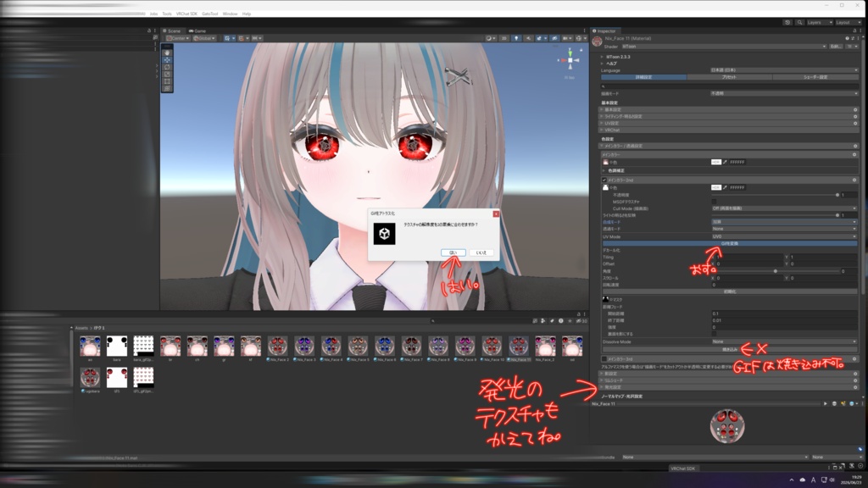Click はい in the dialog
This screenshot has height=488, width=868.
tap(453, 252)
